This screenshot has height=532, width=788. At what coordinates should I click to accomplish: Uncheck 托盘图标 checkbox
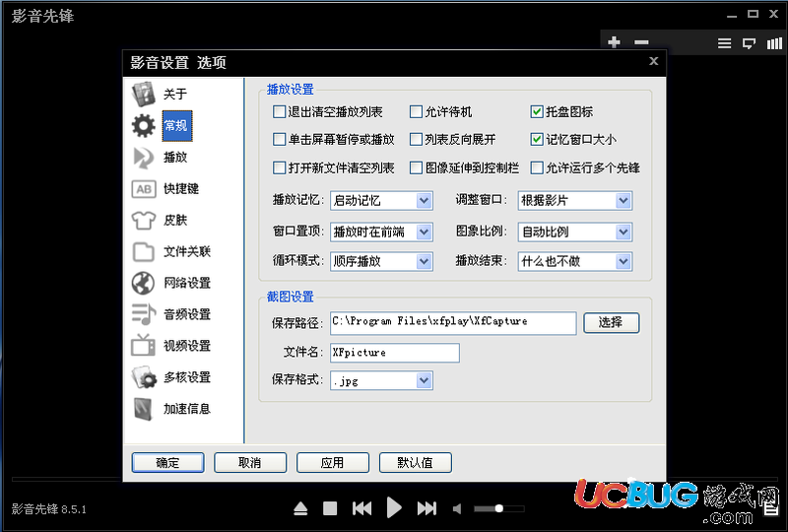click(537, 111)
